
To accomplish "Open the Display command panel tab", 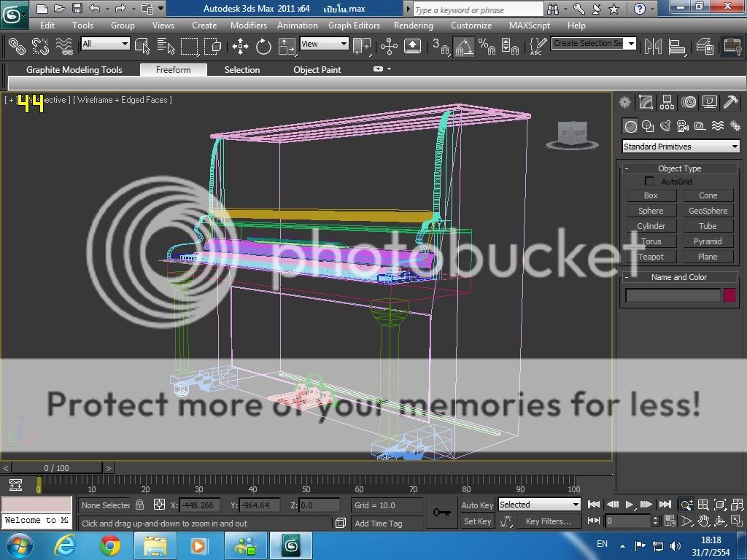I will point(709,102).
